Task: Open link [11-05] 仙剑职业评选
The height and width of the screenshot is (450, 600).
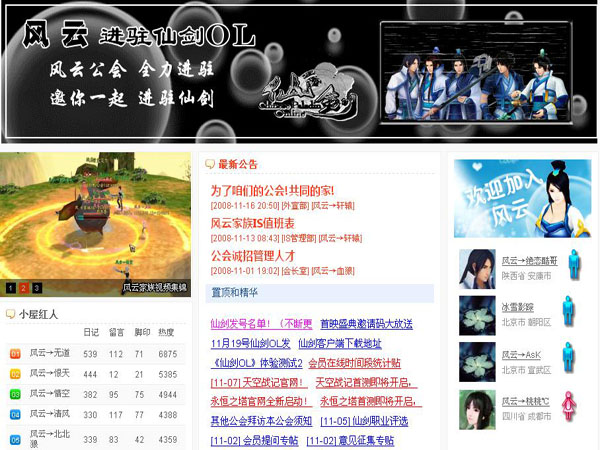Action: coord(364,421)
